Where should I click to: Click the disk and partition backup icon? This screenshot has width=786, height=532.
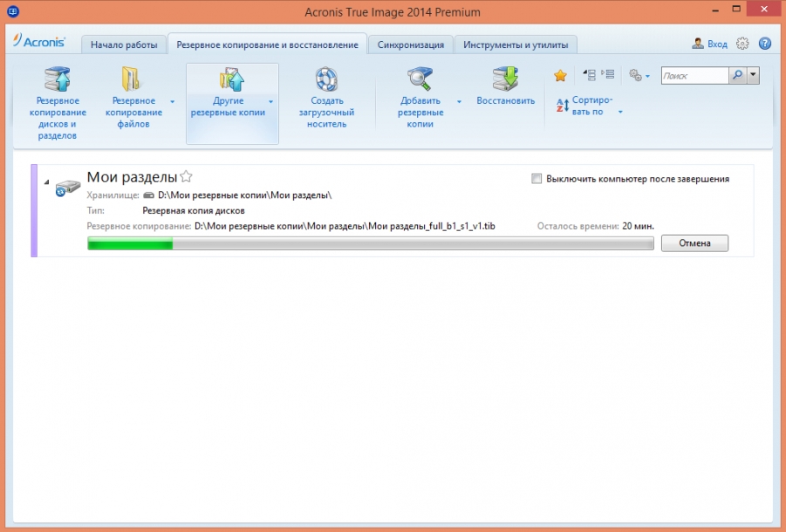(55, 79)
